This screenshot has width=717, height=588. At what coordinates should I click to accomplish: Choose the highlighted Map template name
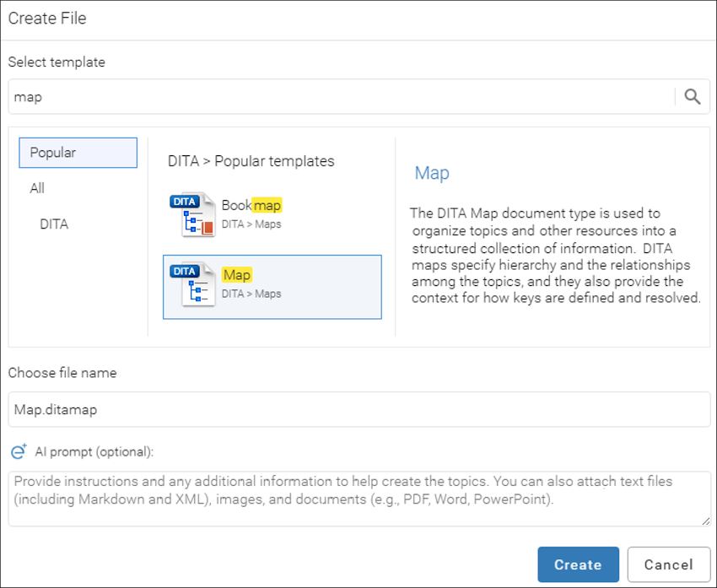(x=237, y=275)
